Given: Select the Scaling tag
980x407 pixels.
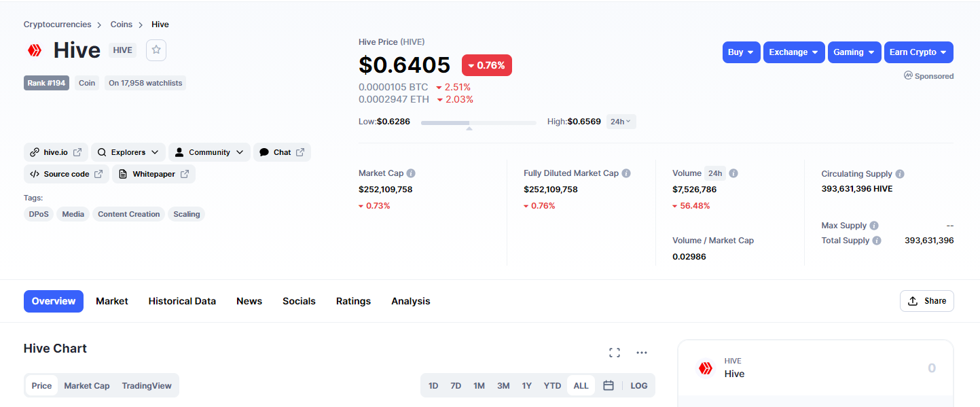Looking at the screenshot, I should click(x=187, y=214).
